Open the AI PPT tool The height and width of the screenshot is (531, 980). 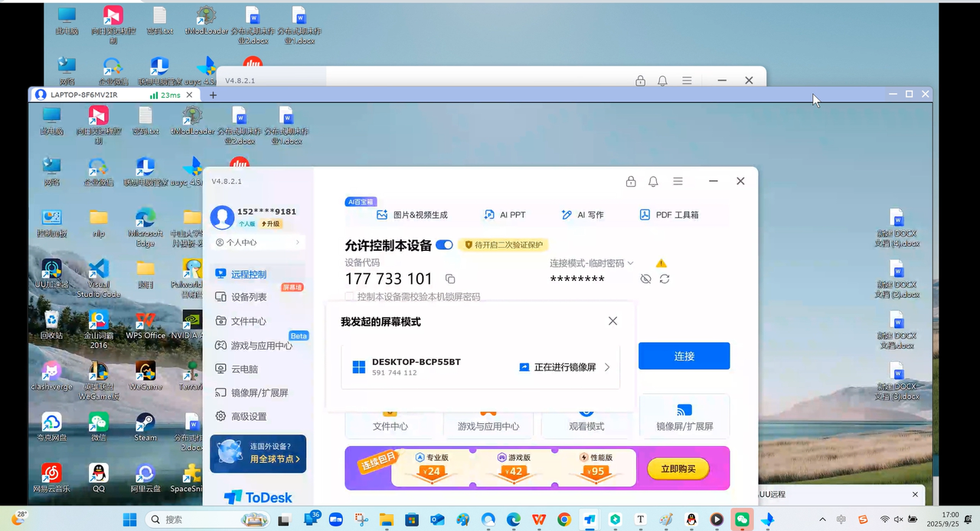tap(505, 215)
